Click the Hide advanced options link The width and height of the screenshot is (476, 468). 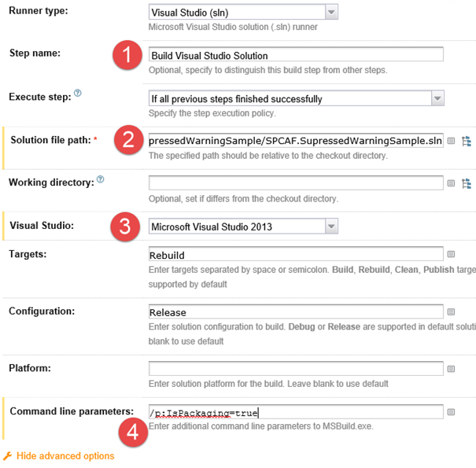click(65, 456)
